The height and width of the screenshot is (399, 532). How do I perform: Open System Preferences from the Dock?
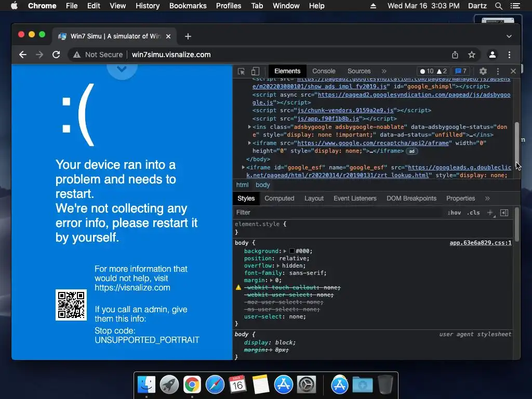(307, 384)
